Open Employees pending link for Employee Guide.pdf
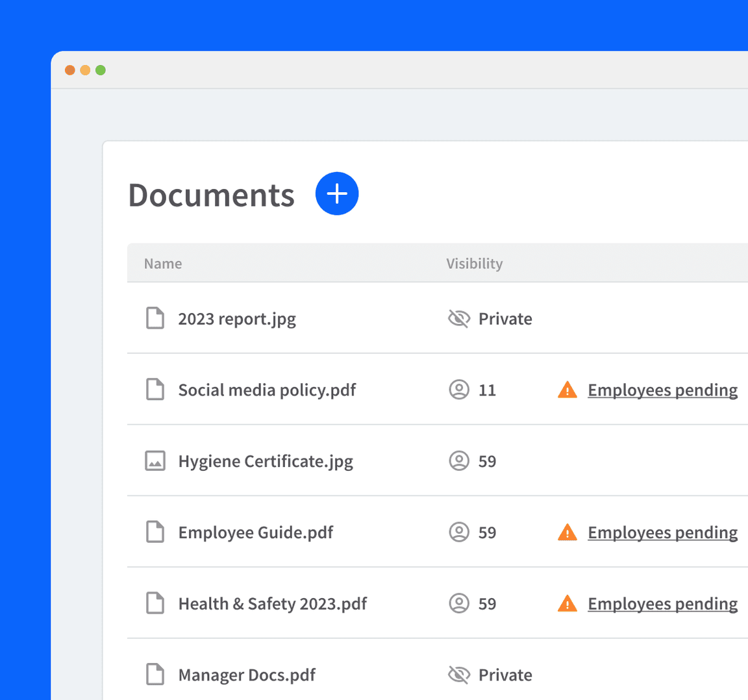The height and width of the screenshot is (700, 748). click(662, 532)
